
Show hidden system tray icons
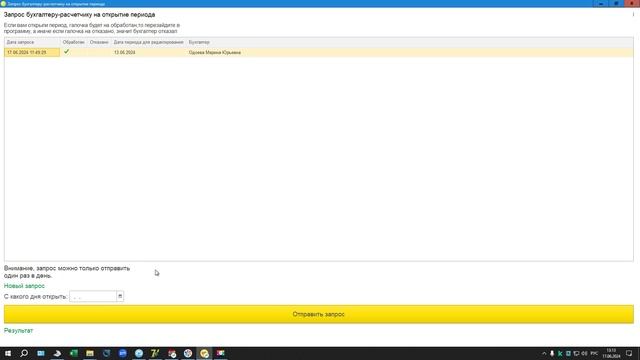coord(544,353)
